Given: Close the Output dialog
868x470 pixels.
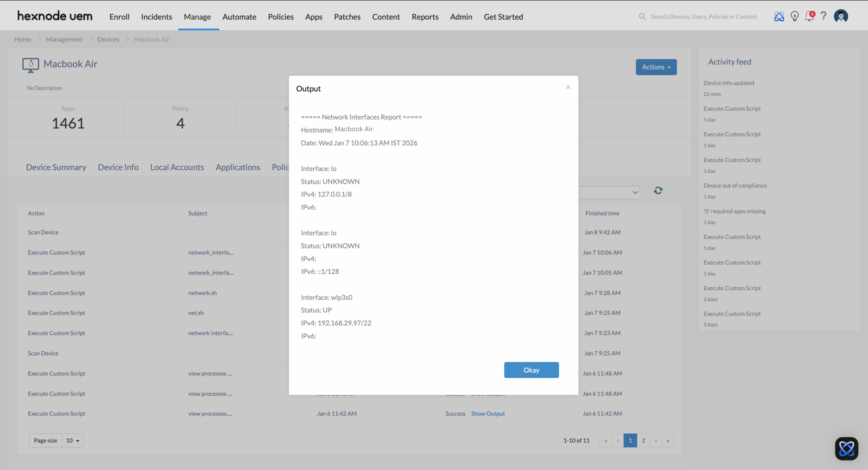Looking at the screenshot, I should [x=568, y=87].
